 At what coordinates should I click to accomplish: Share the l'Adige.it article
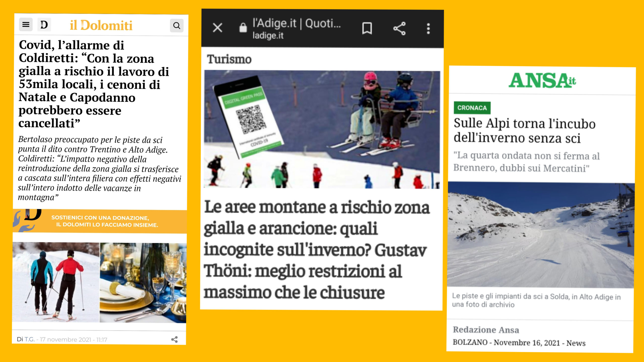[399, 28]
